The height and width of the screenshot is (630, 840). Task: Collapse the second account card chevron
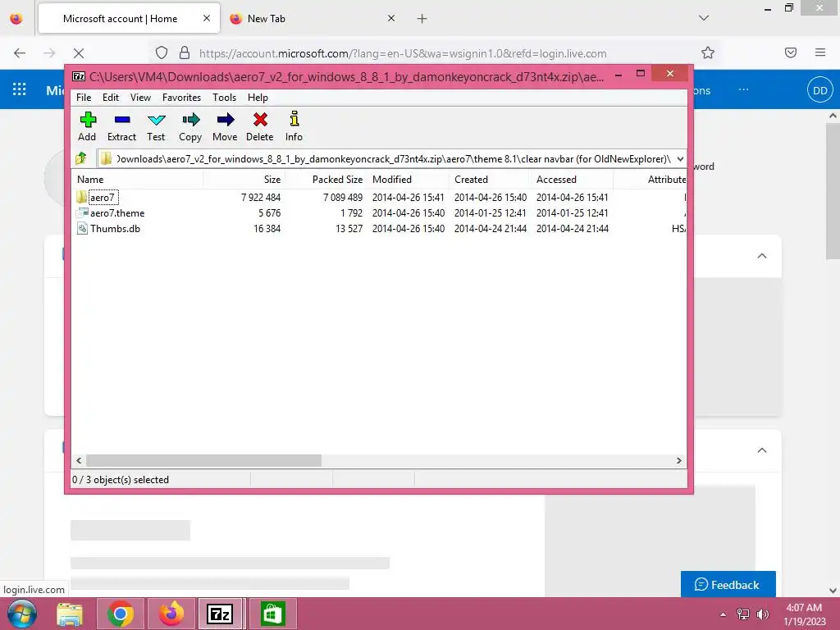[x=762, y=450]
